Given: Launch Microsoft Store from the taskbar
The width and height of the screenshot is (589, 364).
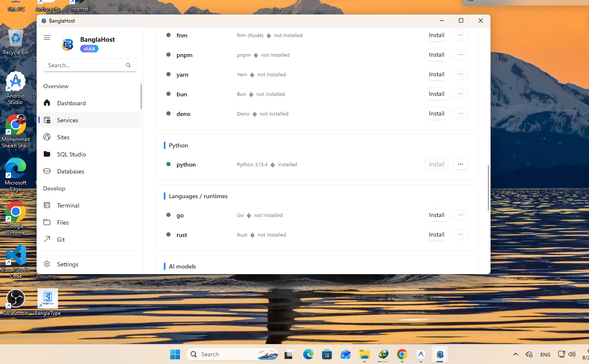Looking at the screenshot, I should click(x=327, y=354).
